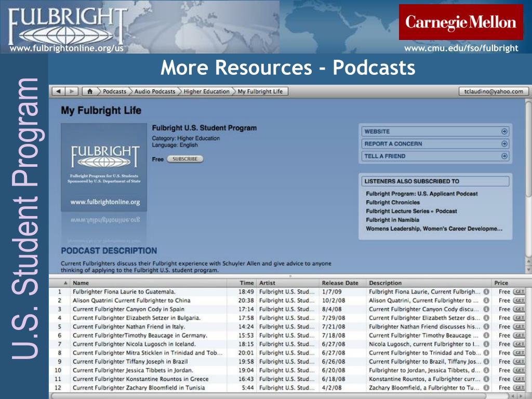Open info icon for Canyon Cody episode

coord(486,309)
